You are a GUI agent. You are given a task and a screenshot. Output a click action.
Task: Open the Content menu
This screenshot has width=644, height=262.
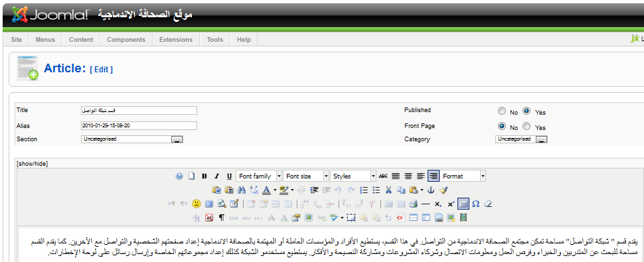[x=81, y=40]
